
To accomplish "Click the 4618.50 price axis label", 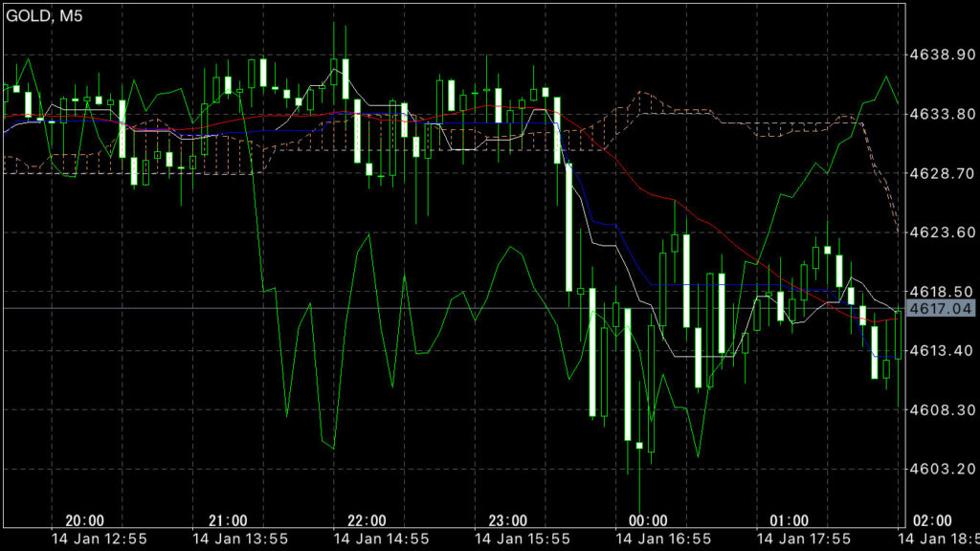I will point(940,292).
